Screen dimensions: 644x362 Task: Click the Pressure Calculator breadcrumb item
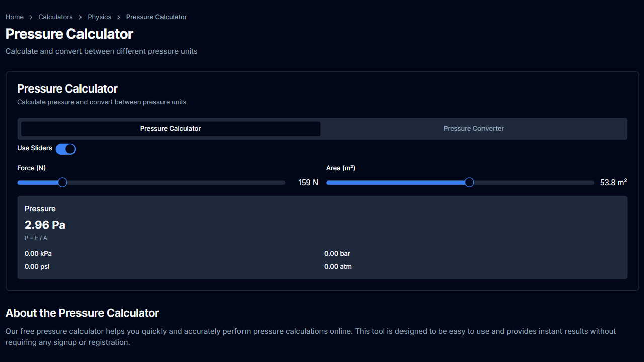[x=156, y=17]
